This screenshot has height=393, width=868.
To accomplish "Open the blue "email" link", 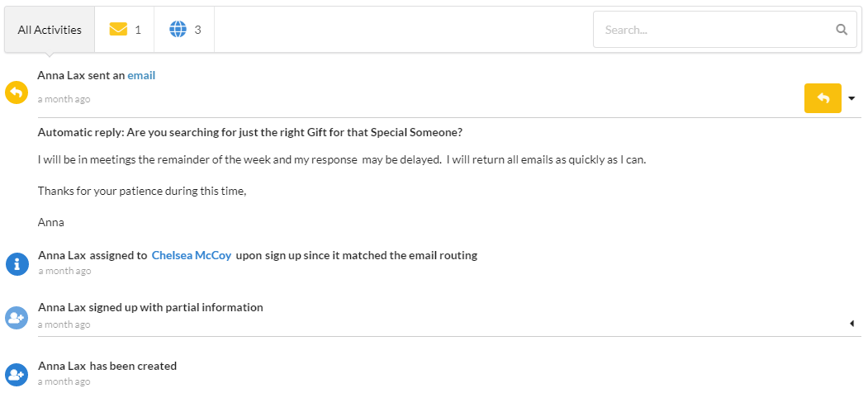I will 141,75.
